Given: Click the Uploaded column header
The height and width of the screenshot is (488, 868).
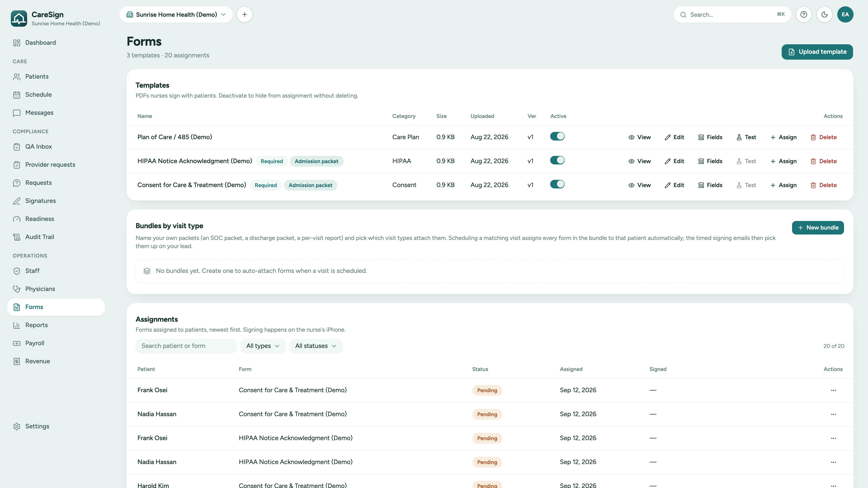Looking at the screenshot, I should pyautogui.click(x=482, y=116).
